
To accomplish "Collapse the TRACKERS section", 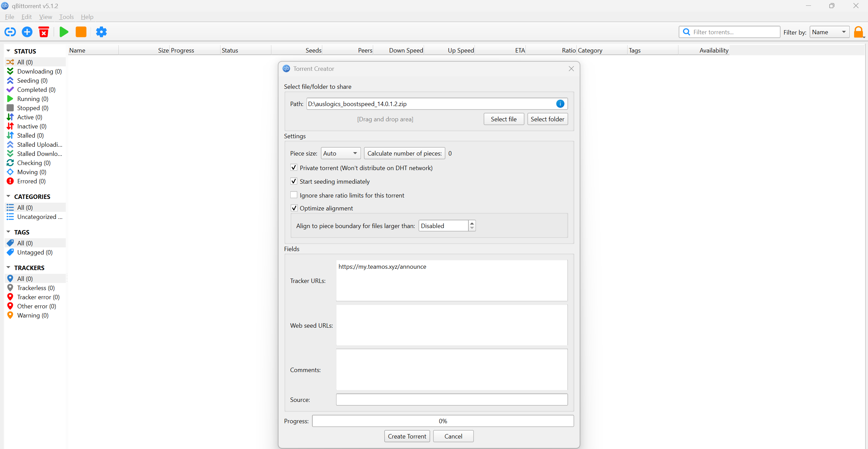I will tap(8, 267).
